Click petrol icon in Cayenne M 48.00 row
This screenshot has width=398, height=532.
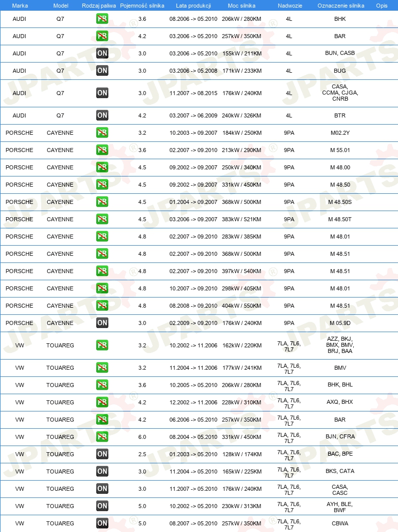point(102,167)
